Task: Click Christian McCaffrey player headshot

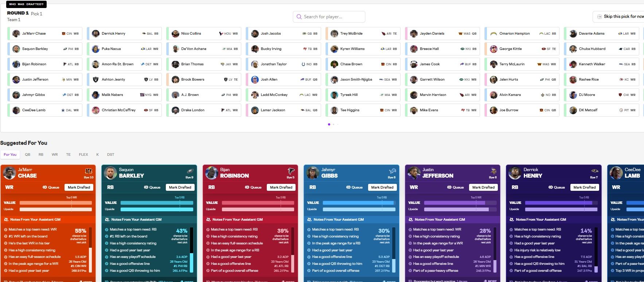Action: tap(96, 110)
